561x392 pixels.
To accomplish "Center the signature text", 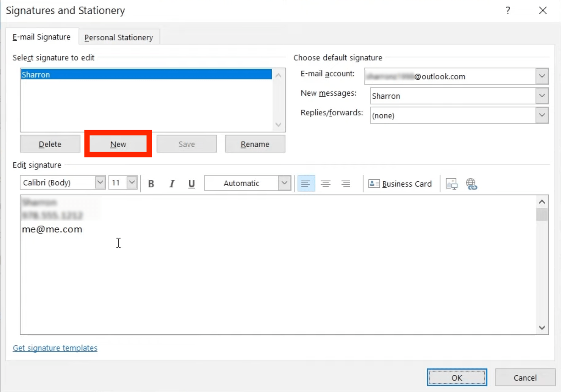I will [x=325, y=183].
